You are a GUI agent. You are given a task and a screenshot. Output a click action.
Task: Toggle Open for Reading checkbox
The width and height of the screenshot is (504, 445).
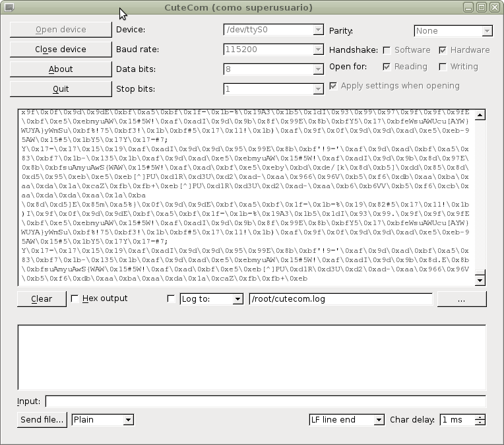(x=387, y=67)
